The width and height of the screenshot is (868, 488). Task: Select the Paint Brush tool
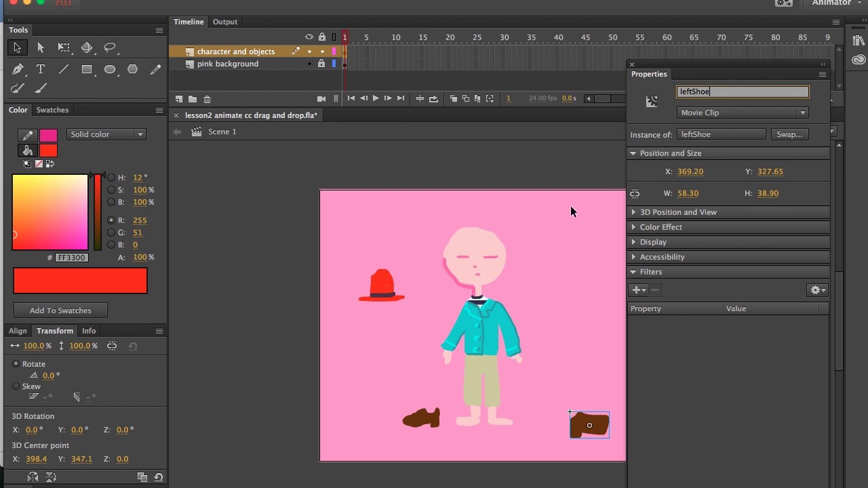tap(18, 88)
